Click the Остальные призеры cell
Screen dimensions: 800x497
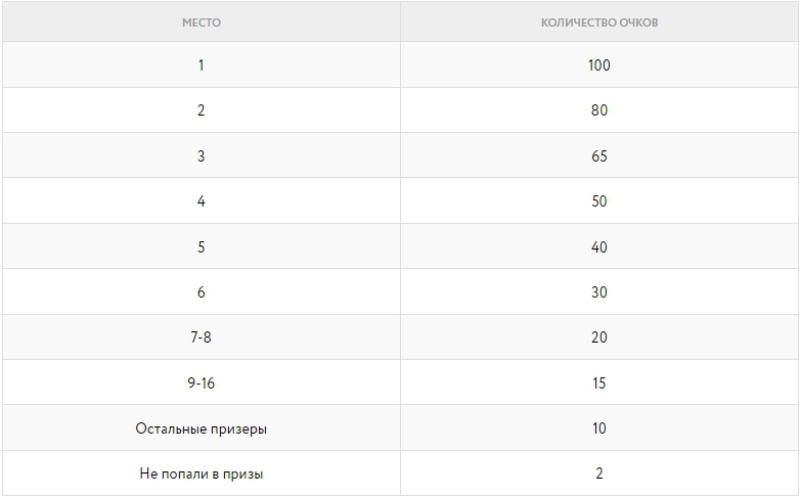(200, 429)
